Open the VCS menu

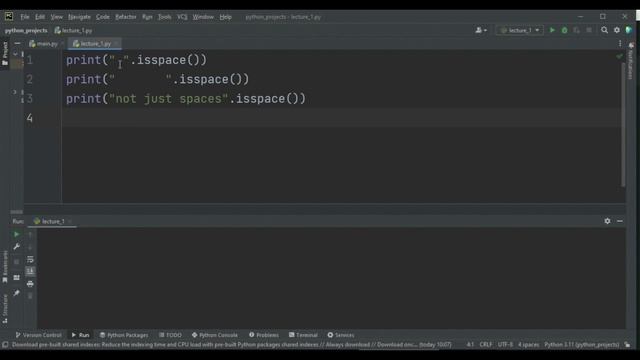point(182,17)
